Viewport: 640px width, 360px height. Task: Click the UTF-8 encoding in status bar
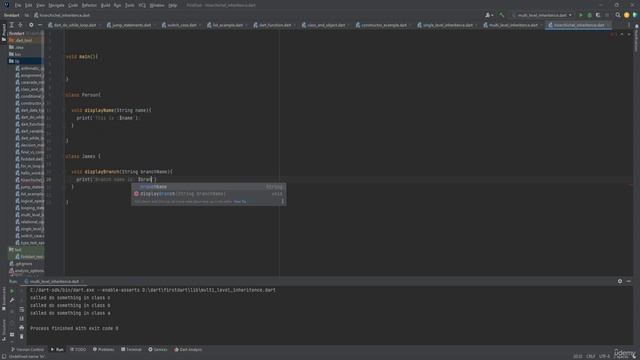point(604,356)
